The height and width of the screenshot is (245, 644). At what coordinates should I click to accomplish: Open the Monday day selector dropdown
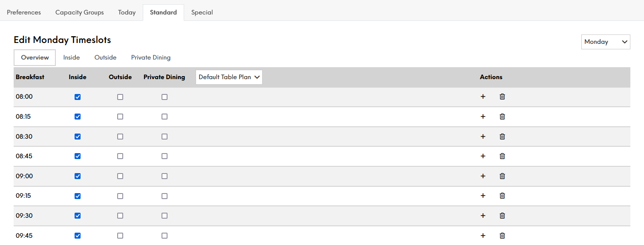(x=606, y=42)
